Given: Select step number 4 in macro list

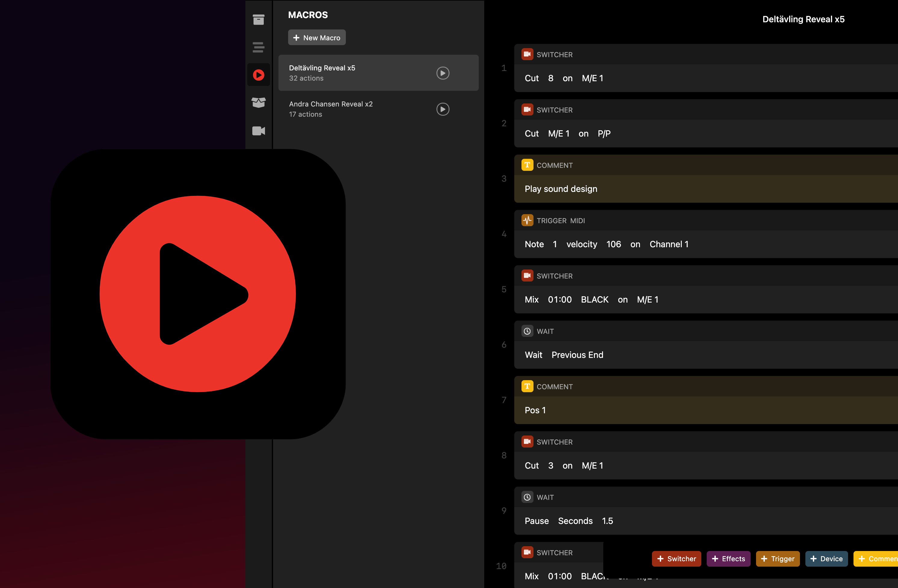Looking at the screenshot, I should pos(504,234).
